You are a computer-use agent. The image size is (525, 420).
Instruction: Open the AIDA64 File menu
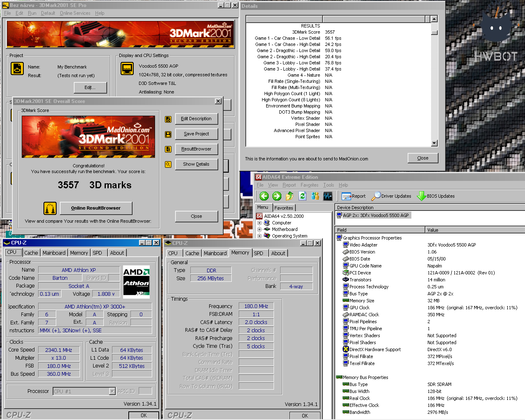click(x=260, y=185)
